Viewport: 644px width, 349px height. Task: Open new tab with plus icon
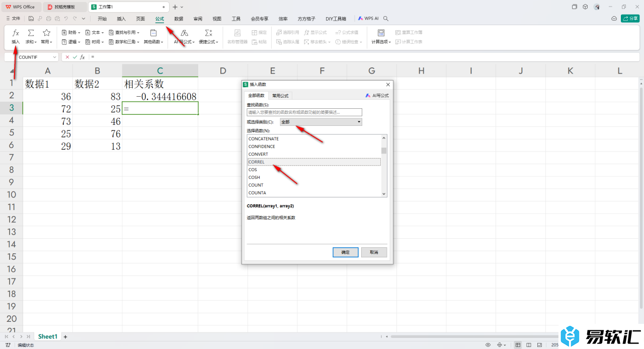(x=175, y=7)
